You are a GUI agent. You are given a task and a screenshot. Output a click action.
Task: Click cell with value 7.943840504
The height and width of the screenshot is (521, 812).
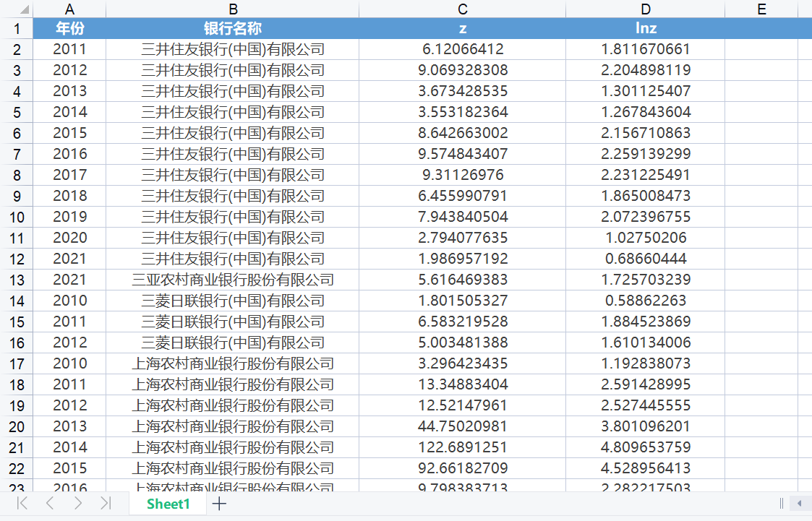click(x=463, y=217)
